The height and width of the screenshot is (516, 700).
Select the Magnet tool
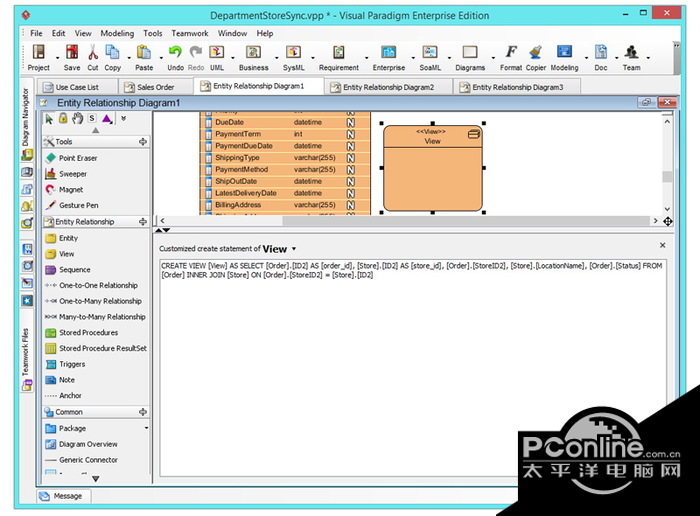pos(64,190)
